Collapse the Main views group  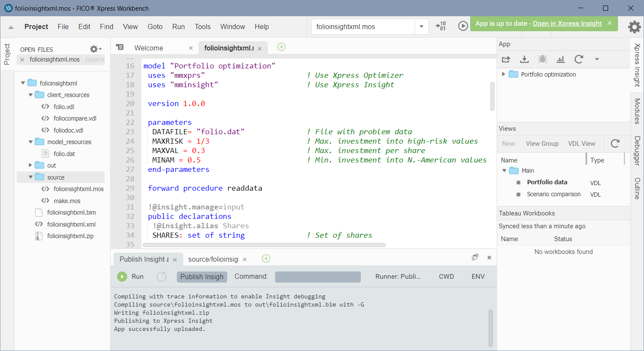point(504,170)
